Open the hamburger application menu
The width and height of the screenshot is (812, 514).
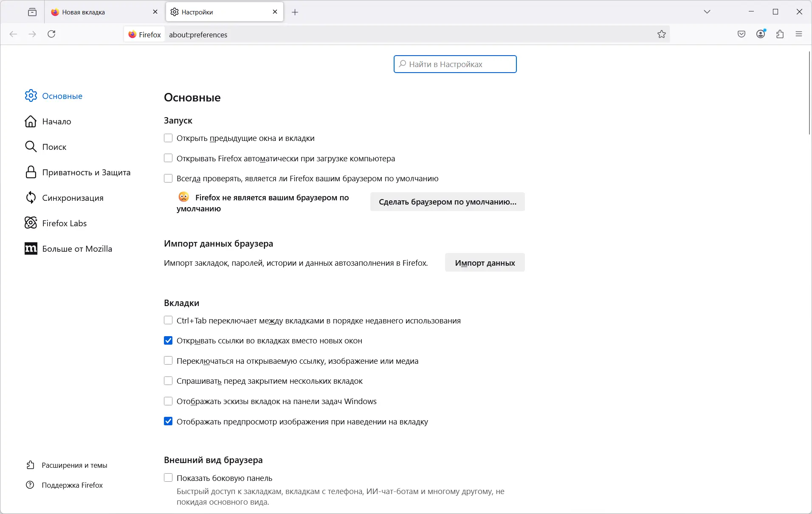coord(799,34)
